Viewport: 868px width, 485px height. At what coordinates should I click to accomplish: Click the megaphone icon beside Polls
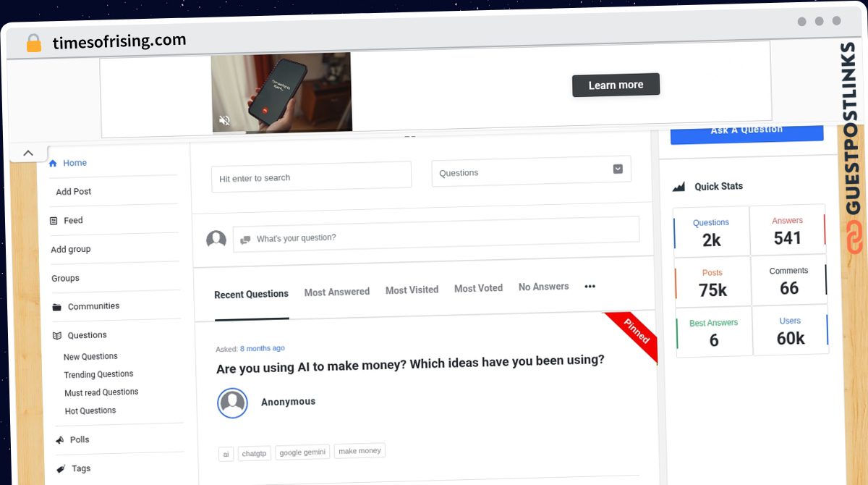click(59, 439)
